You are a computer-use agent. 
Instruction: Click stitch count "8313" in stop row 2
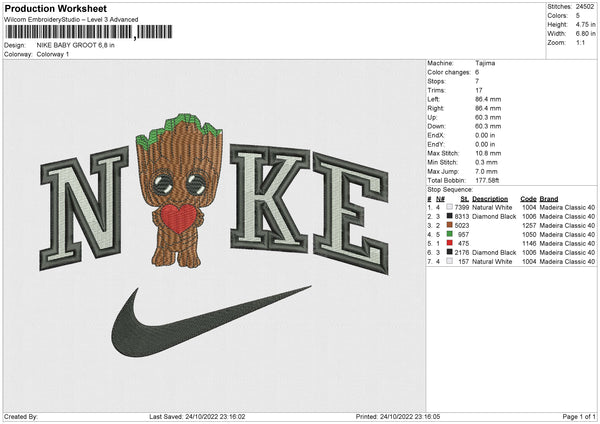(462, 217)
